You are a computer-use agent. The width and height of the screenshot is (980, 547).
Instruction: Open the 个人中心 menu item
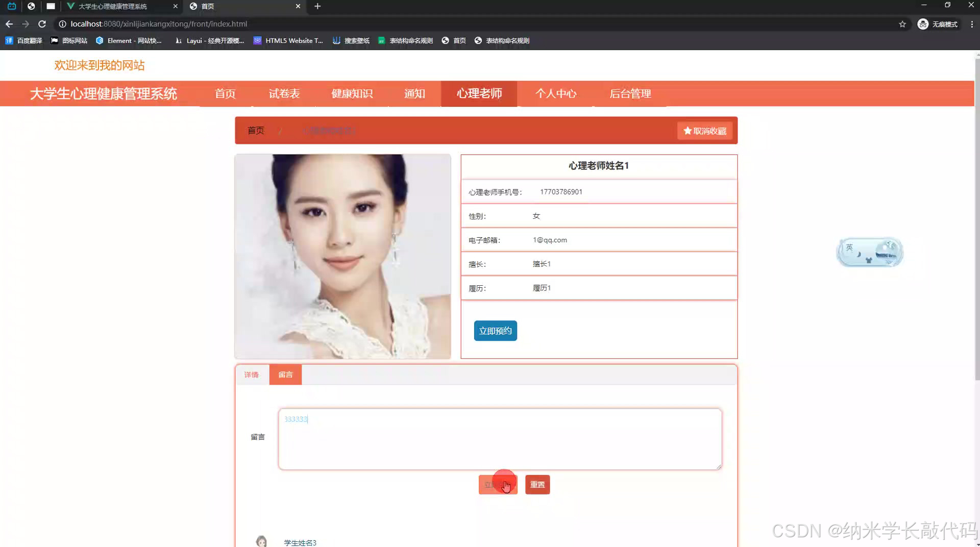[556, 93]
